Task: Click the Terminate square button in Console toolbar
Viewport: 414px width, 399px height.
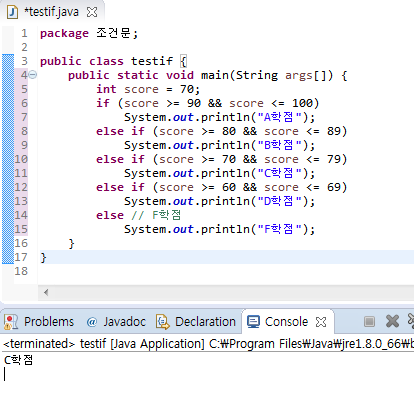Action: (369, 322)
